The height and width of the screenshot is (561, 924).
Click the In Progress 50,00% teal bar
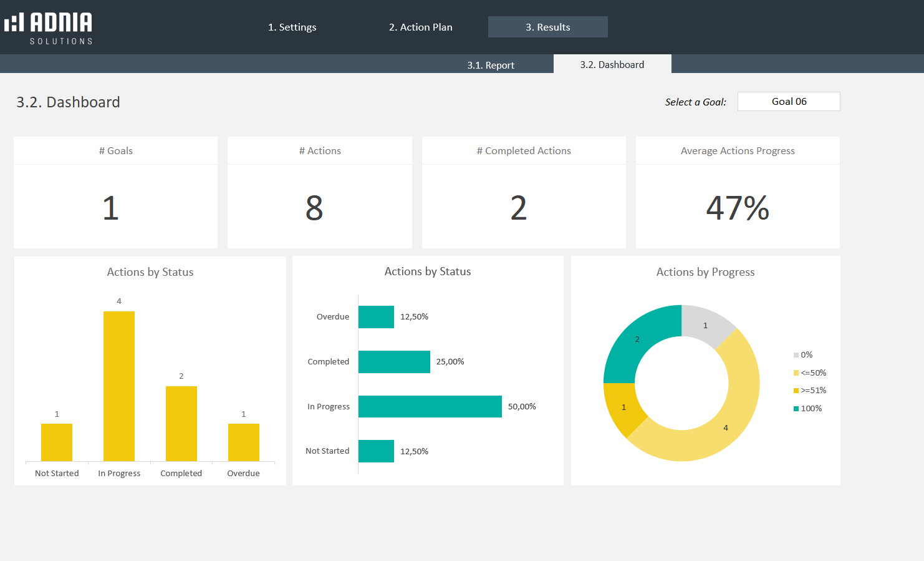pos(430,406)
